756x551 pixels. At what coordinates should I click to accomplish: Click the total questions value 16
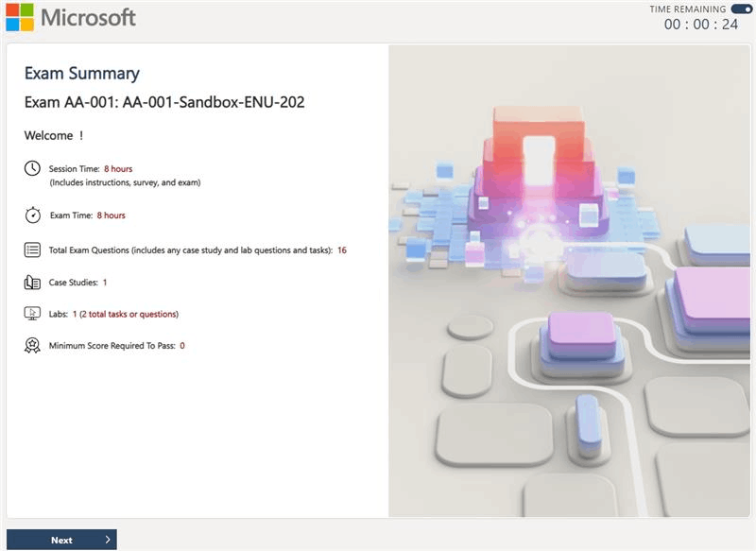342,250
